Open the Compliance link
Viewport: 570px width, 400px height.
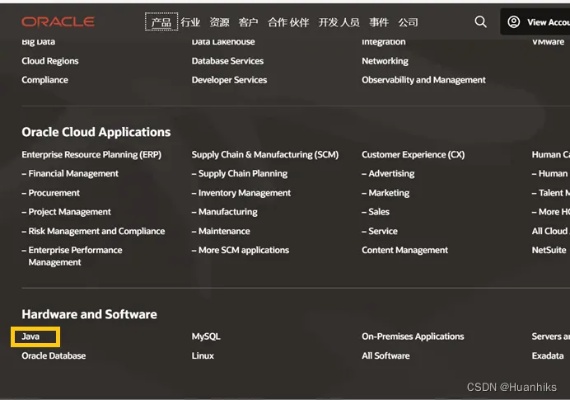coord(45,80)
